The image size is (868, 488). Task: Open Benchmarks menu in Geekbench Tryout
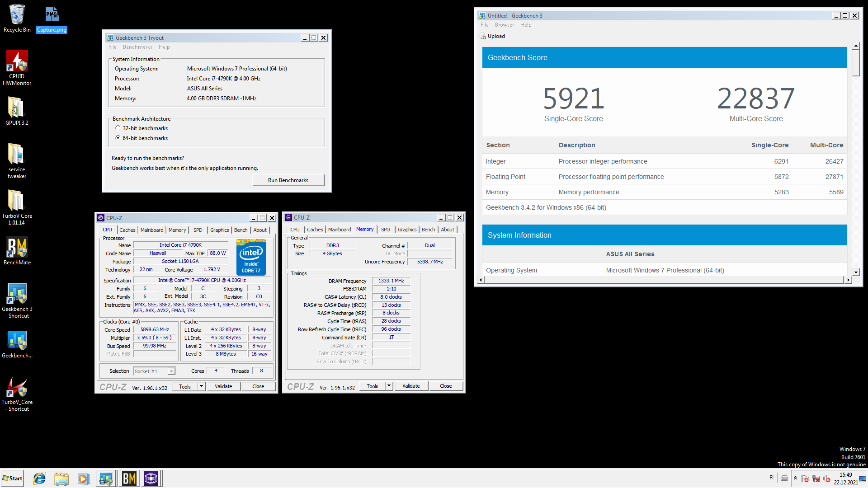[137, 47]
